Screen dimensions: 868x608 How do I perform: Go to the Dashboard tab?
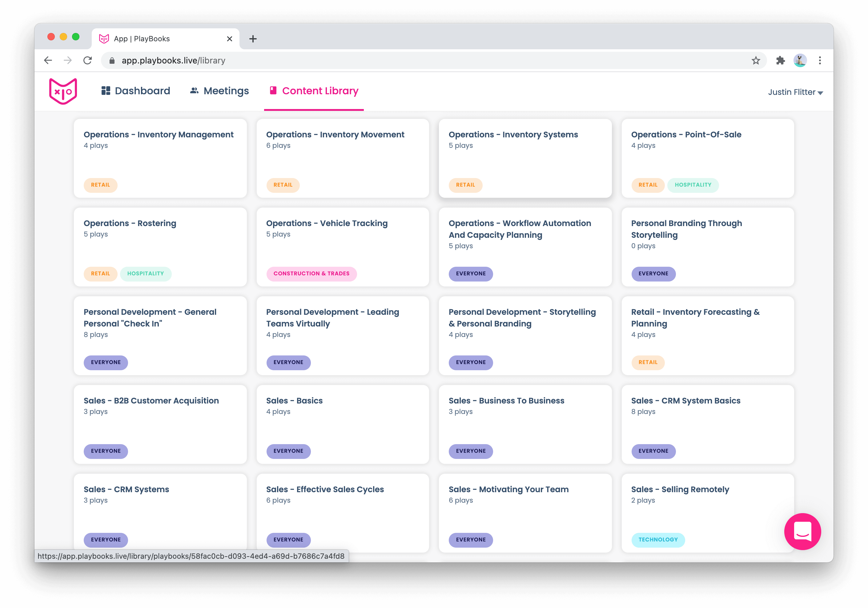pyautogui.click(x=136, y=91)
